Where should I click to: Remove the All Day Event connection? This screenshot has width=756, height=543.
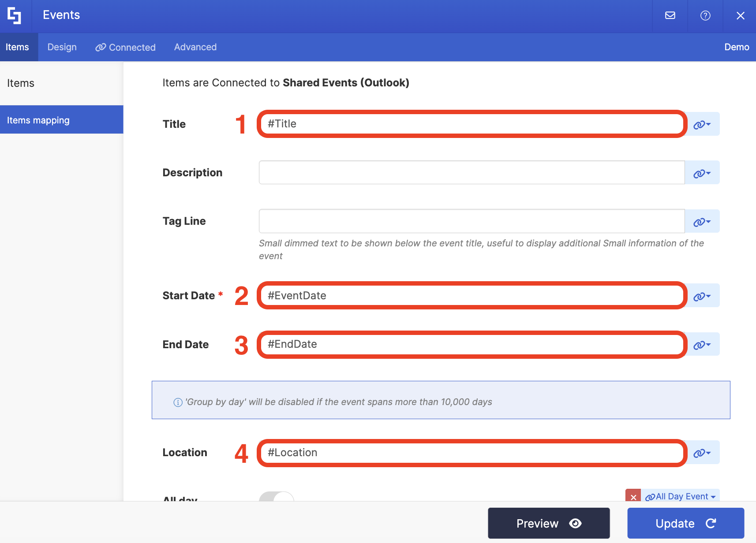click(633, 496)
